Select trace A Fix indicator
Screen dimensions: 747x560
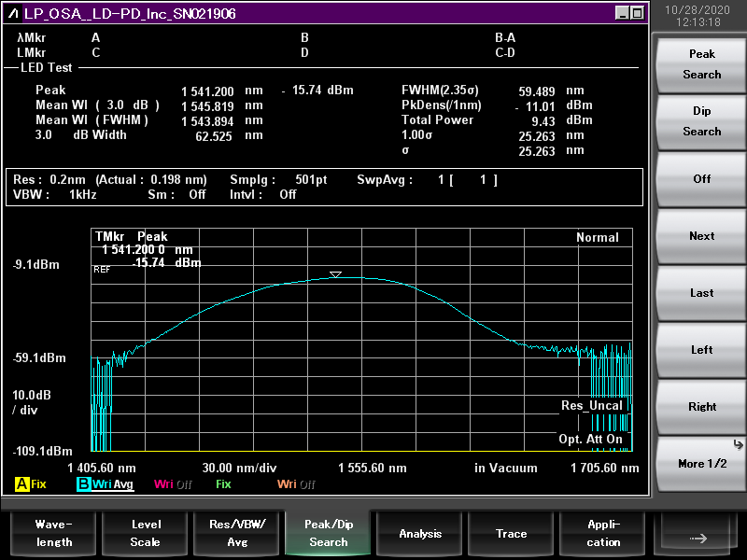coord(31,484)
